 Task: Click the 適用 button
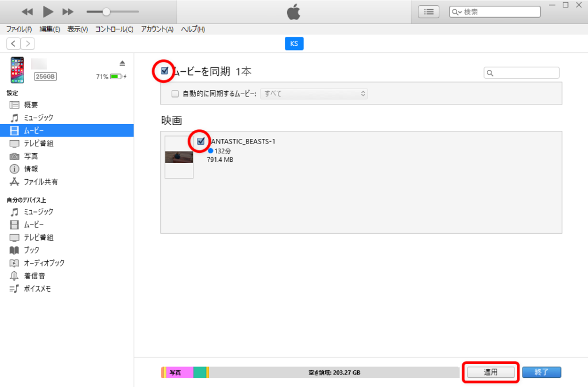490,372
